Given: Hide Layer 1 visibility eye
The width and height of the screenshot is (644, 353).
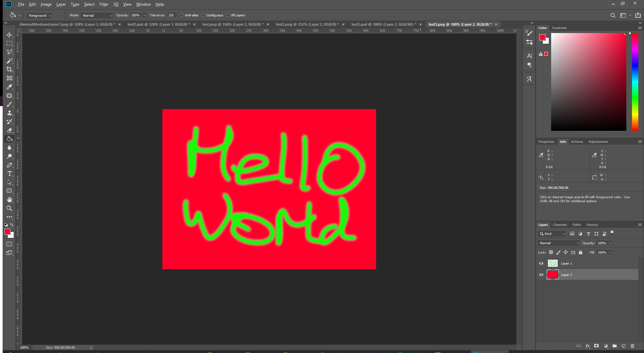Looking at the screenshot, I should pyautogui.click(x=541, y=264).
